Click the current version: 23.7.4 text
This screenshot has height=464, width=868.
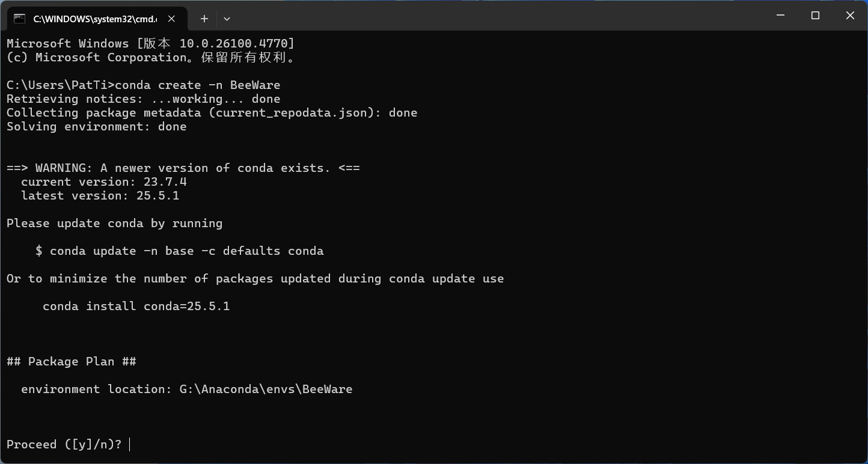click(x=104, y=182)
